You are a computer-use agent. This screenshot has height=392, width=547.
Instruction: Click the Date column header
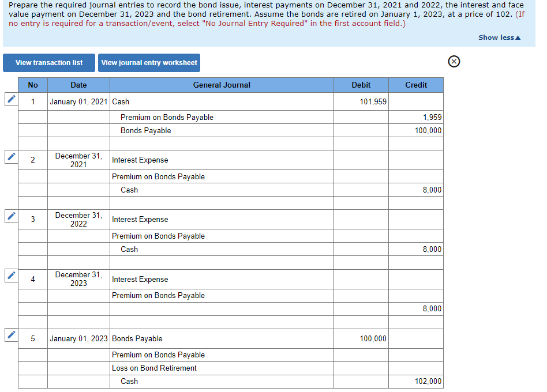[78, 85]
